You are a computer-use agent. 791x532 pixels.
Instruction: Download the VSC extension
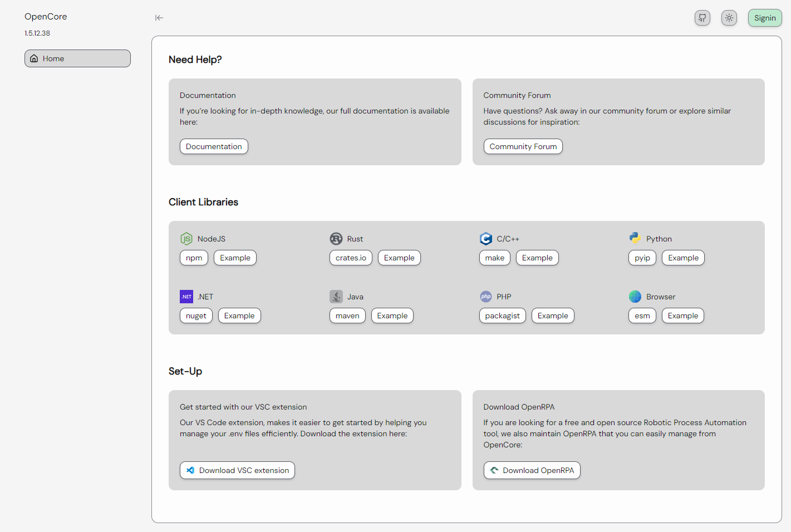point(237,470)
